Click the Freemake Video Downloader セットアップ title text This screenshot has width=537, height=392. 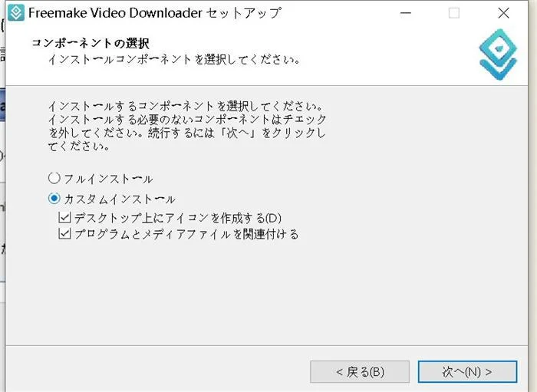point(154,13)
